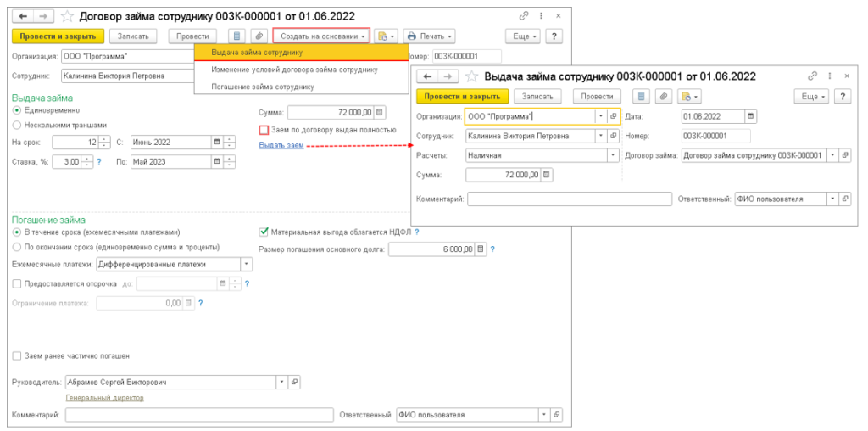Select the 'Несколькими траншами' radio option

(x=17, y=124)
